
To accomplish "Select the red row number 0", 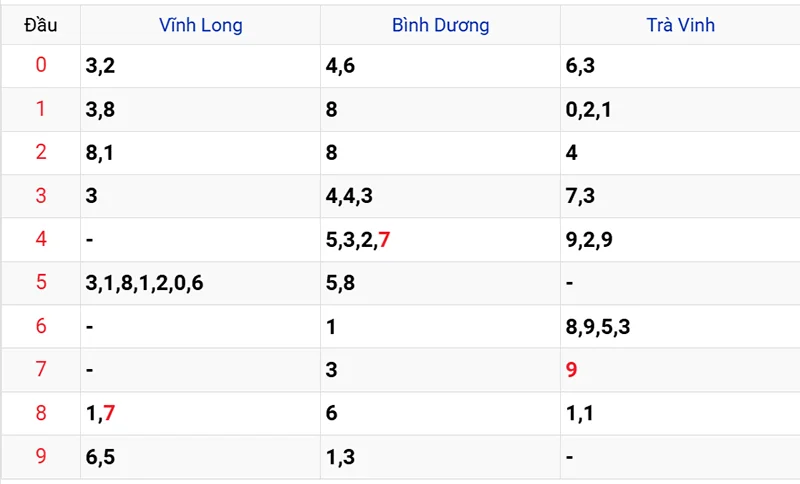I will pos(41,66).
